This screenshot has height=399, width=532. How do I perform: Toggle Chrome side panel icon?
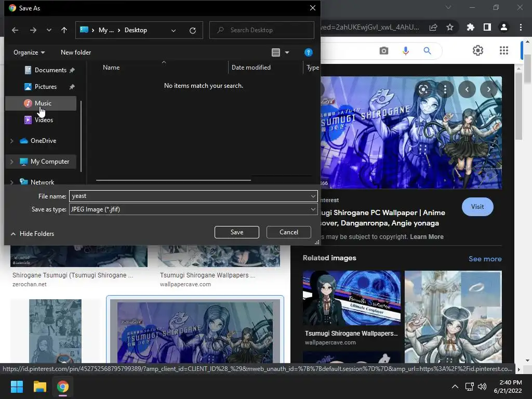[x=487, y=27]
